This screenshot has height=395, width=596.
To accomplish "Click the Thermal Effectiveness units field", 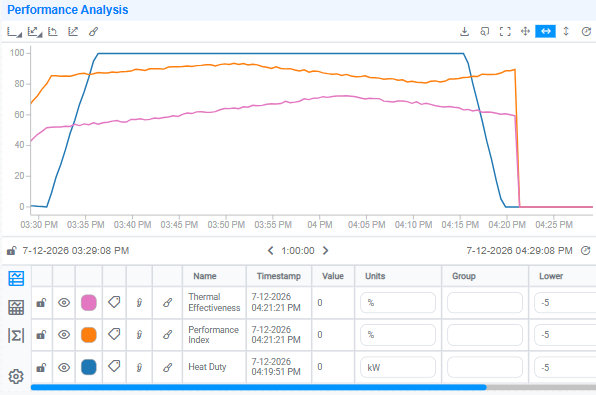I will click(x=398, y=303).
